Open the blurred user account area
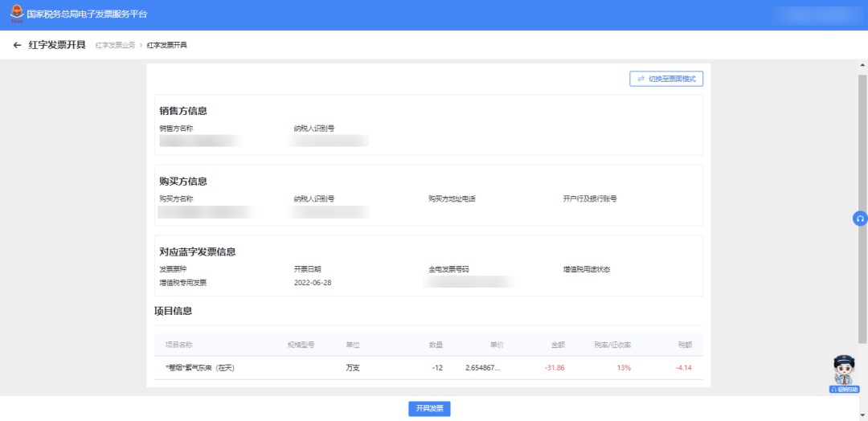 [x=812, y=14]
